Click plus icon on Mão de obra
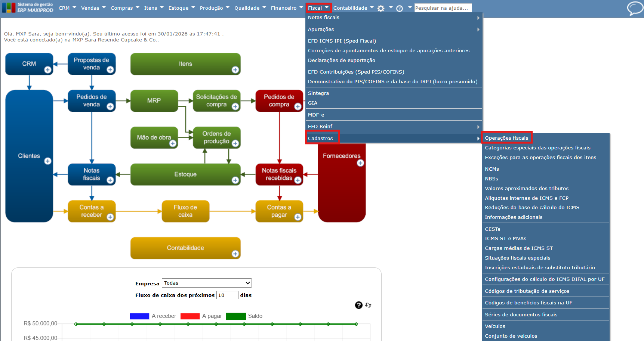The width and height of the screenshot is (644, 341). [173, 143]
